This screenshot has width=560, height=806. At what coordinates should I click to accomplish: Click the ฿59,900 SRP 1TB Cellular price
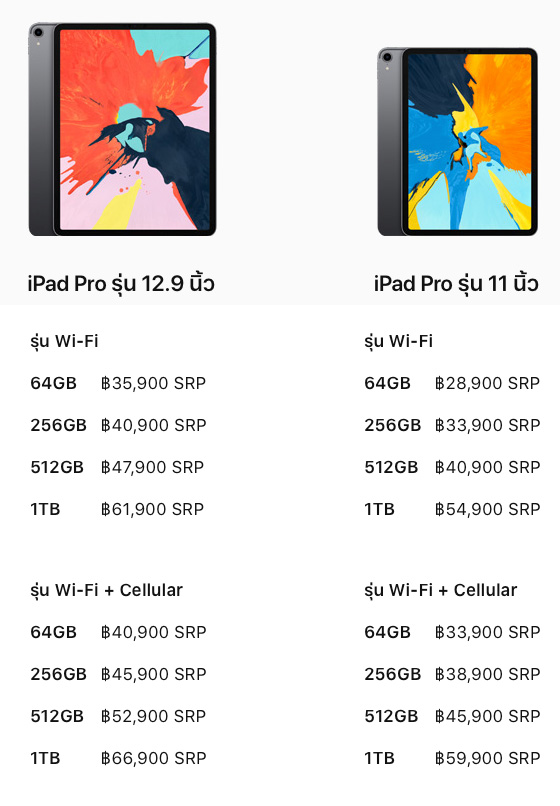[487, 758]
